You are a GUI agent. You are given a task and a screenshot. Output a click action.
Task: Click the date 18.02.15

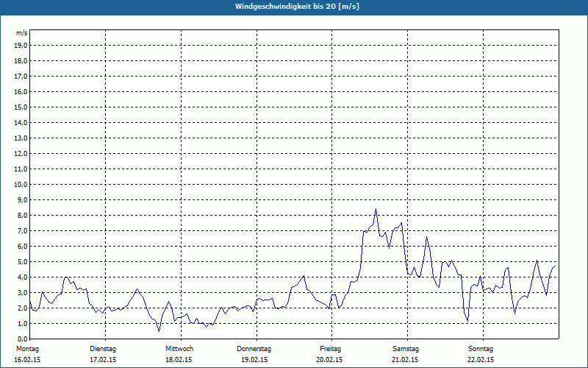(x=179, y=360)
